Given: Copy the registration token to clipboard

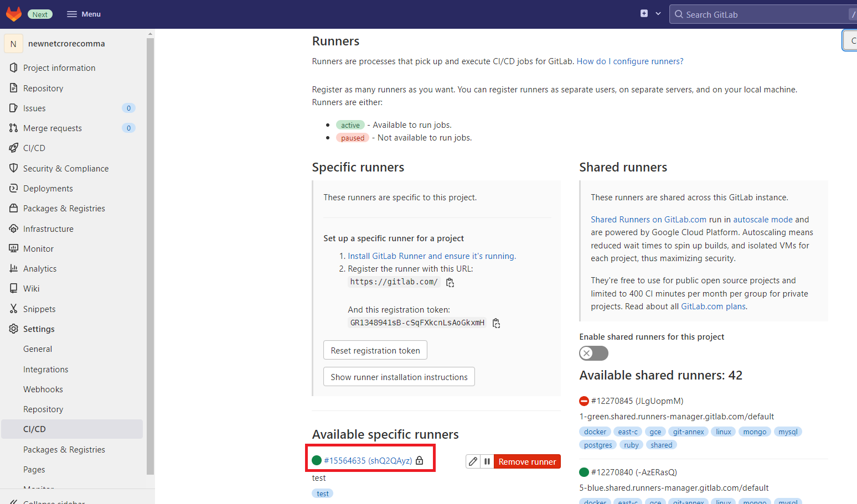Looking at the screenshot, I should [496, 323].
